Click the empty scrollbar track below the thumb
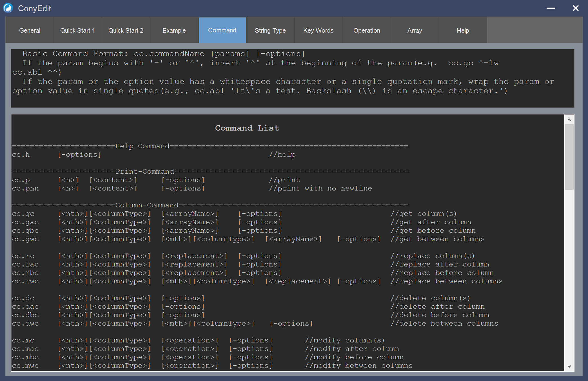The width and height of the screenshot is (588, 381). point(569,276)
